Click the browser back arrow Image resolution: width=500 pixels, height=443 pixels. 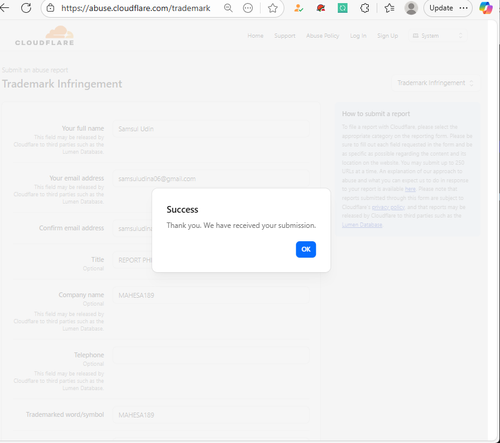click(x=4, y=8)
